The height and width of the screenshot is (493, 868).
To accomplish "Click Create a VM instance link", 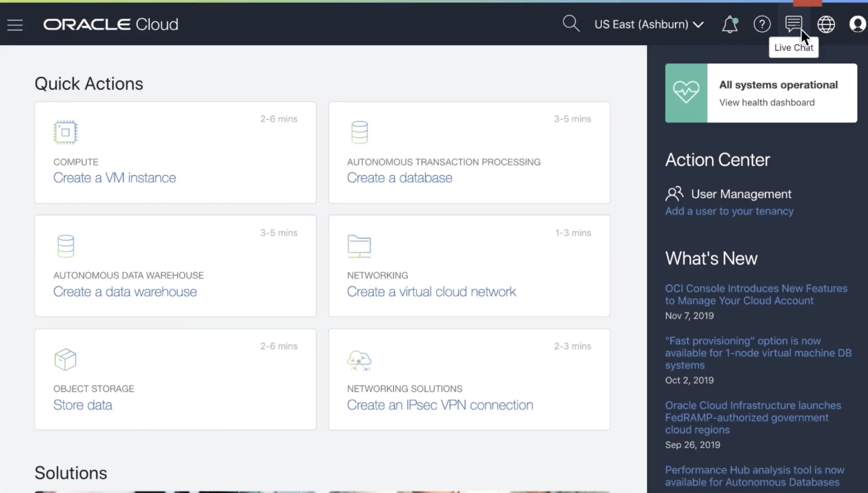I will tap(114, 177).
